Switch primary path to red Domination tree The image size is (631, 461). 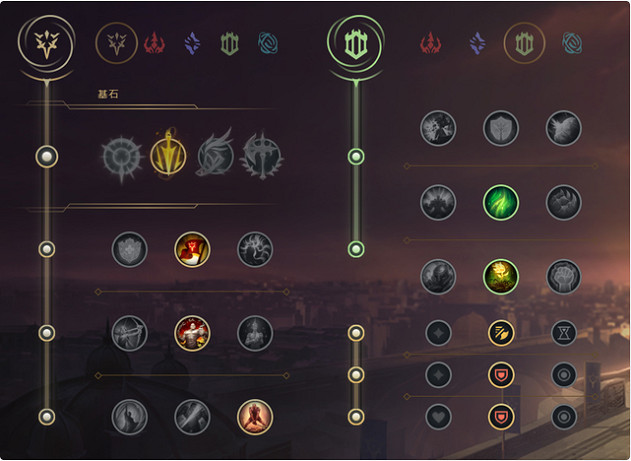pyautogui.click(x=155, y=43)
